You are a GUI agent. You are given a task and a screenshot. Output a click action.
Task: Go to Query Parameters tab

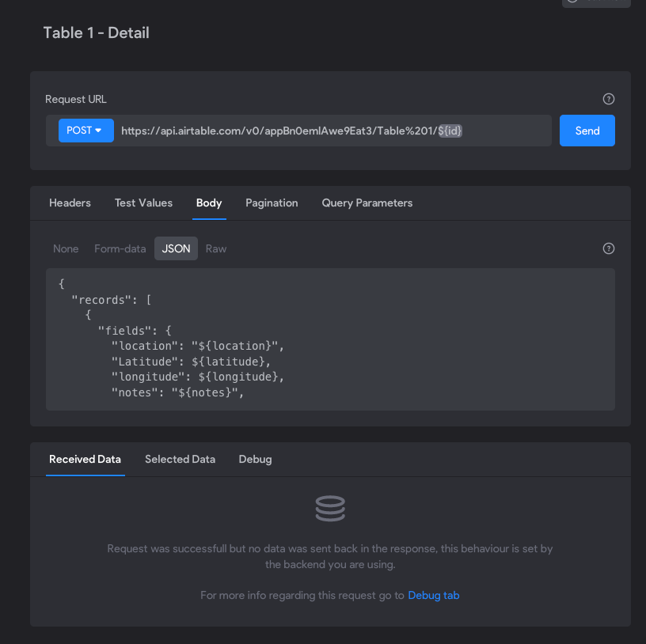[367, 203]
